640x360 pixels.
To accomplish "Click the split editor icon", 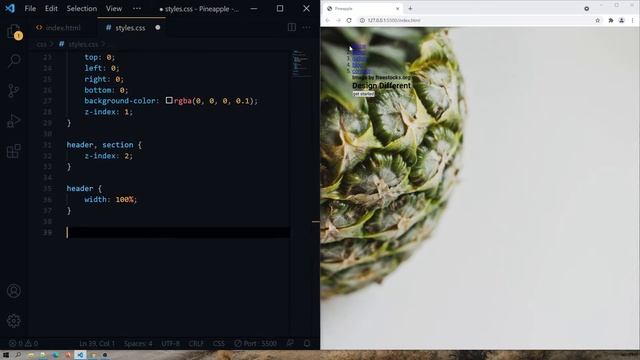I will (292, 27).
